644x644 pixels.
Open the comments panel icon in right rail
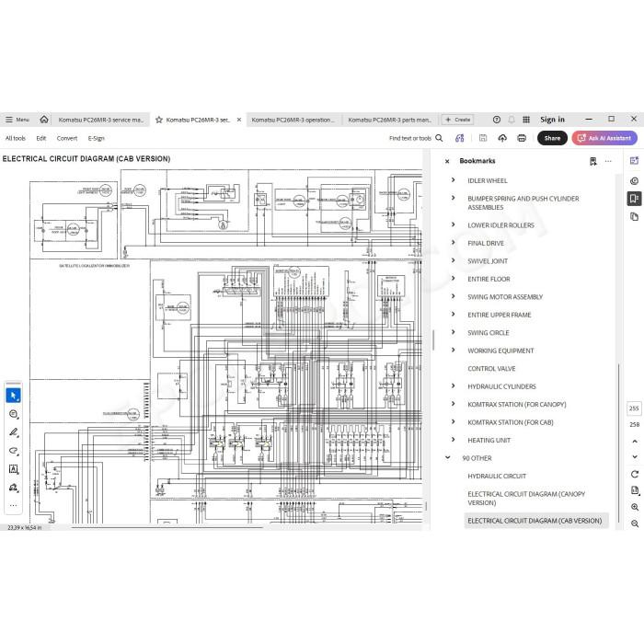click(634, 180)
